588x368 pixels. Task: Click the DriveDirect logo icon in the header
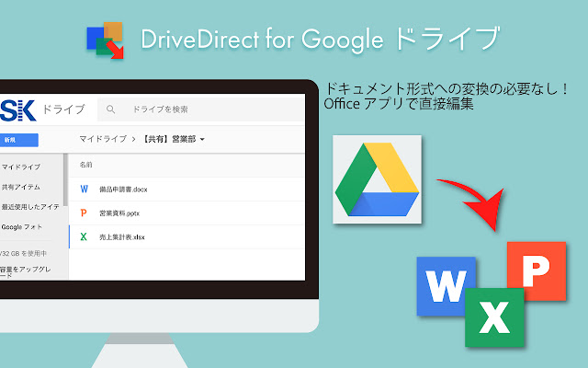[105, 40]
